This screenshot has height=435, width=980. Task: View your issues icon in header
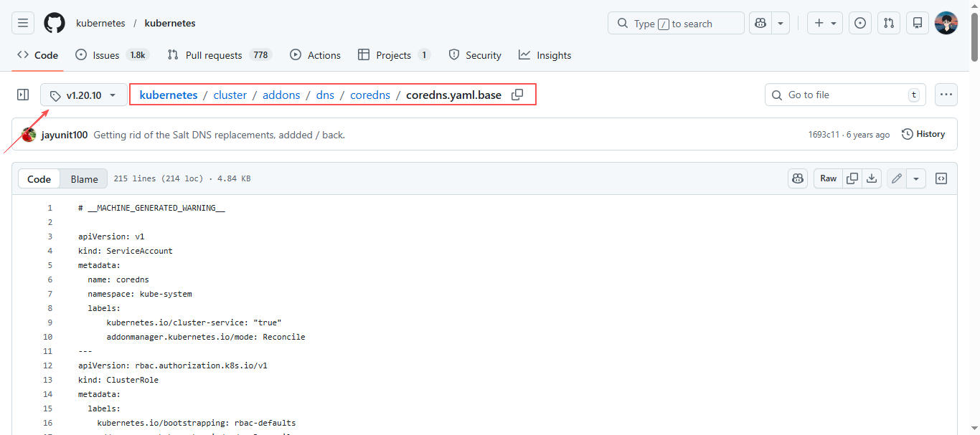[x=860, y=23]
